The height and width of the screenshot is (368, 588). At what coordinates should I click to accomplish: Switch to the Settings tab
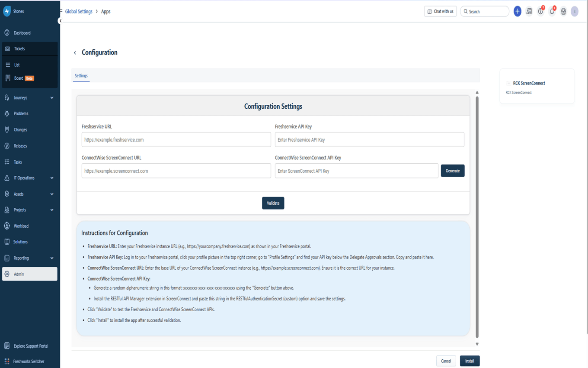[81, 76]
